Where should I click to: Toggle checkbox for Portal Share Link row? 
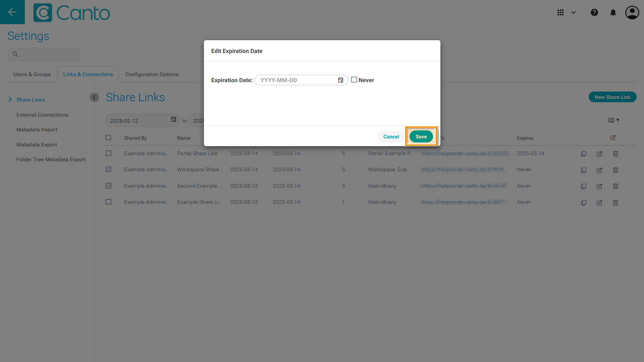point(108,153)
